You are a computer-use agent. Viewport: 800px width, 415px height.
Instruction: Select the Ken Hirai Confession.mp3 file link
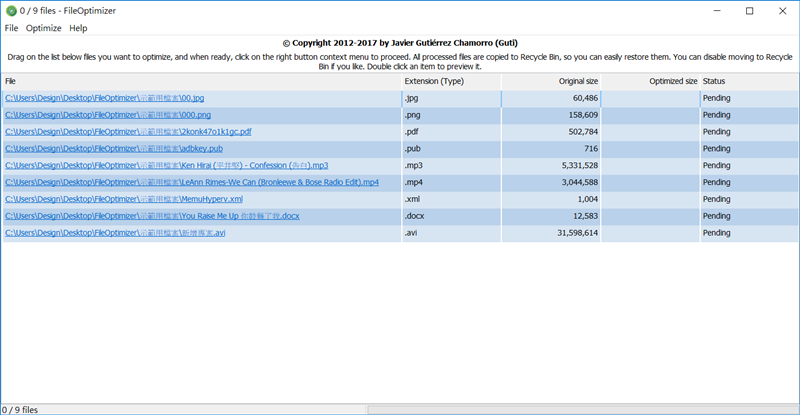point(166,165)
